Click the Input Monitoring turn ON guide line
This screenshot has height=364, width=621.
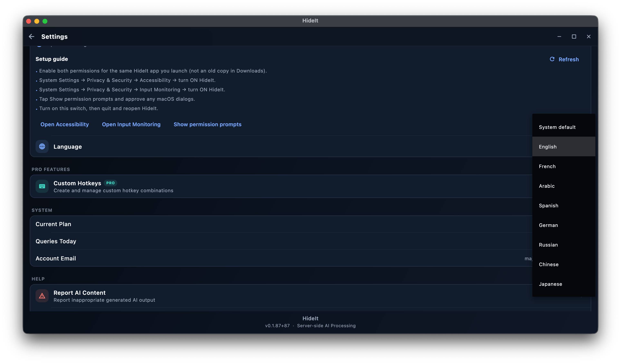(x=132, y=89)
